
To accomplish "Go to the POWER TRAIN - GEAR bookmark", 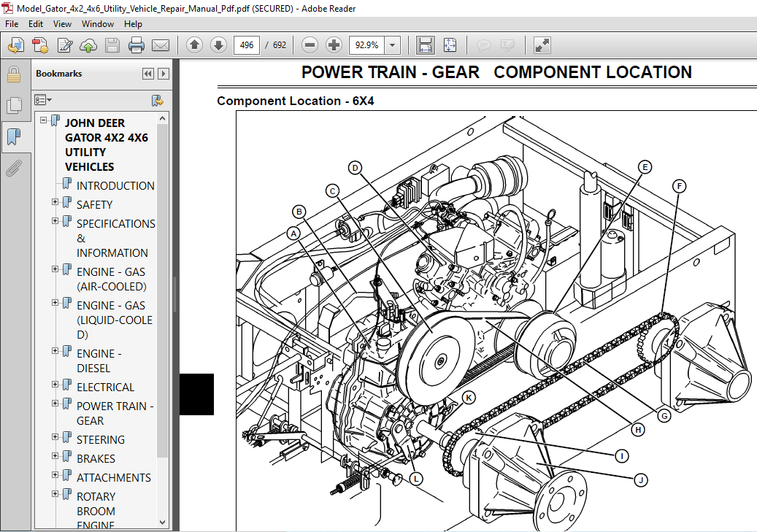I will tap(115, 413).
